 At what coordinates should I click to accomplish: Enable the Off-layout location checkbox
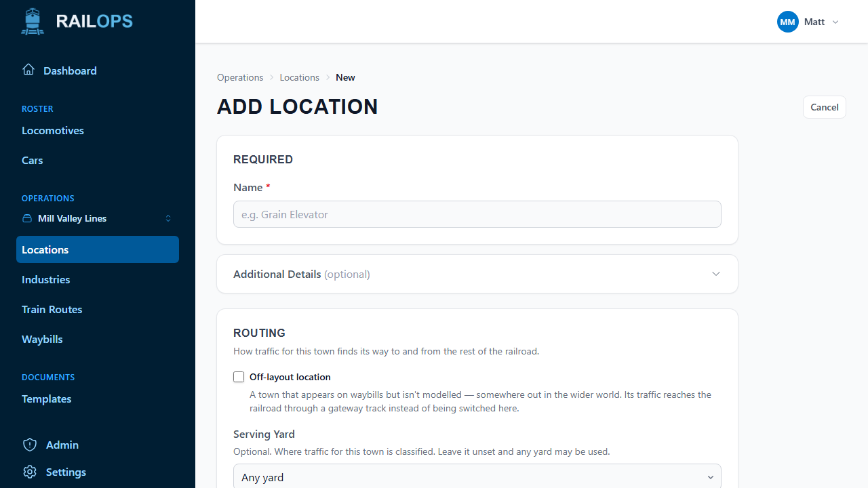coord(239,377)
